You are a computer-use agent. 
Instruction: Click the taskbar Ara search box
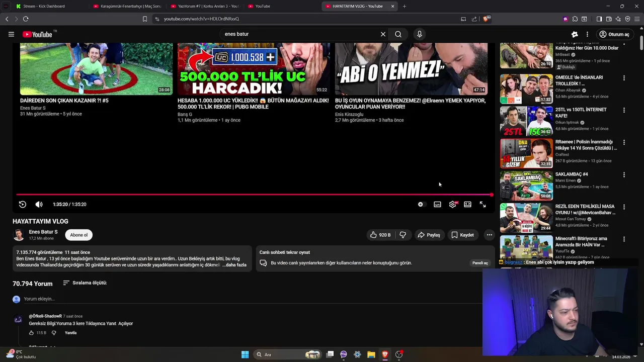click(288, 354)
